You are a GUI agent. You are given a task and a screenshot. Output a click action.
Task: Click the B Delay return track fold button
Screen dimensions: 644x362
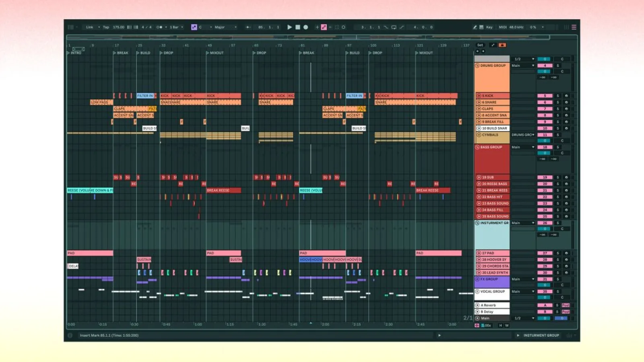[477, 312]
